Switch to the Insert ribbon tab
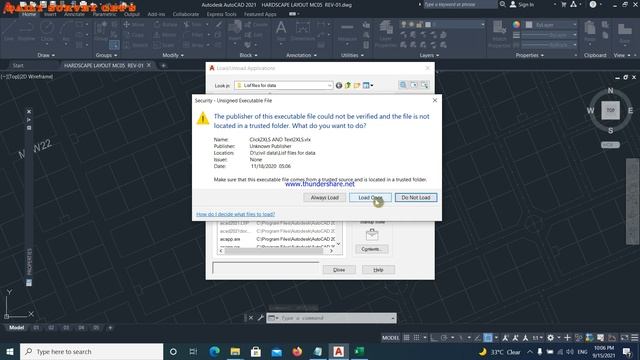 (50, 14)
